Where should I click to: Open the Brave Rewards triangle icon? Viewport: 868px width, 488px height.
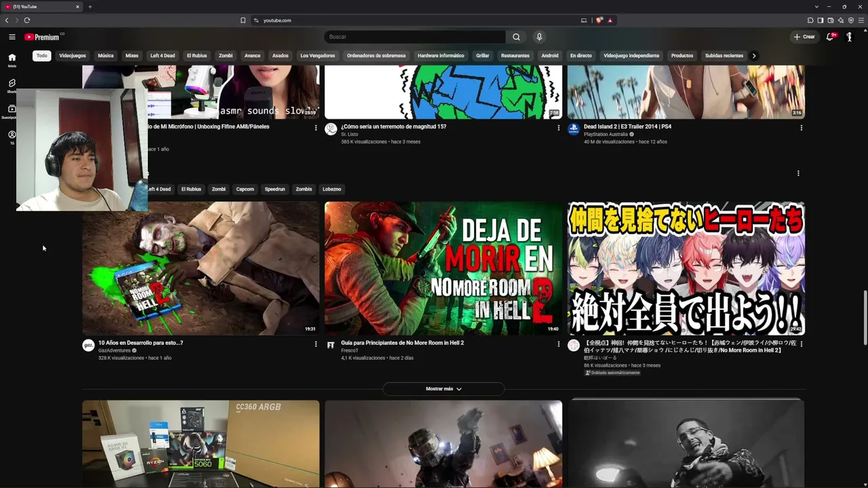[x=610, y=20]
